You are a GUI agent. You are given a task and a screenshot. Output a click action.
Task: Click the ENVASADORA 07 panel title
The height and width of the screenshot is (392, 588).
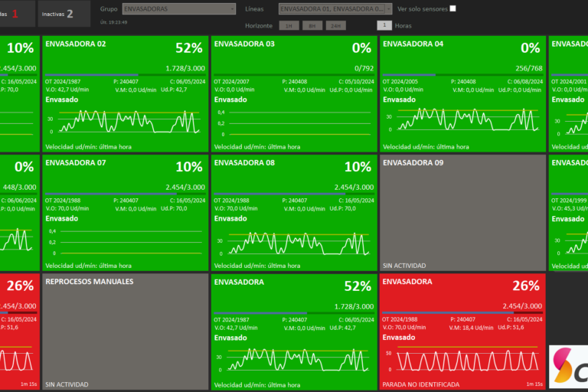[76, 163]
